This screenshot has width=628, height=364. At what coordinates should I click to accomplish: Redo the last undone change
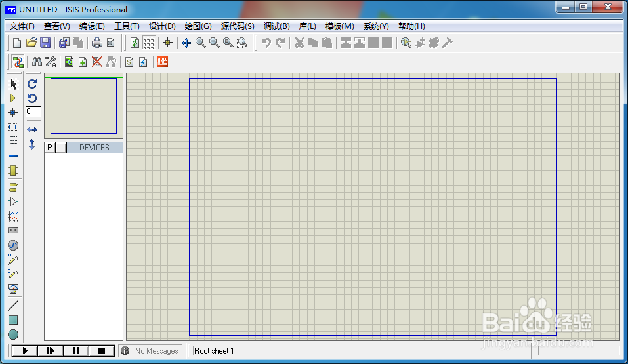(280, 43)
